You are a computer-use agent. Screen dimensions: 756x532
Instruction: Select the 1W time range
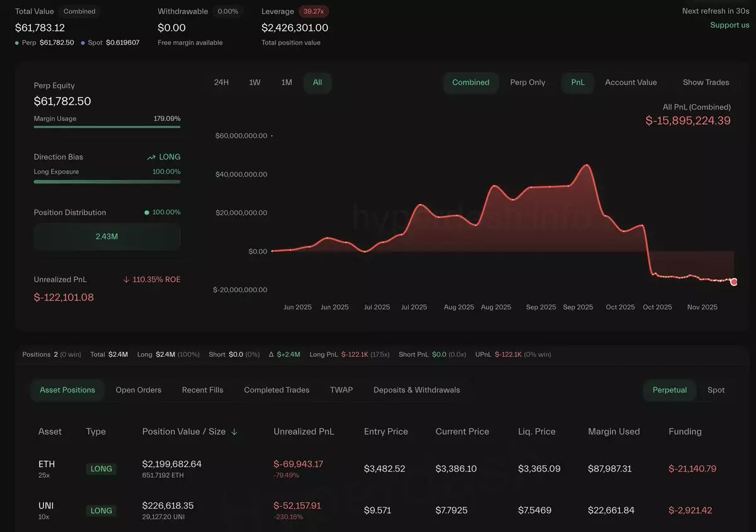[255, 82]
